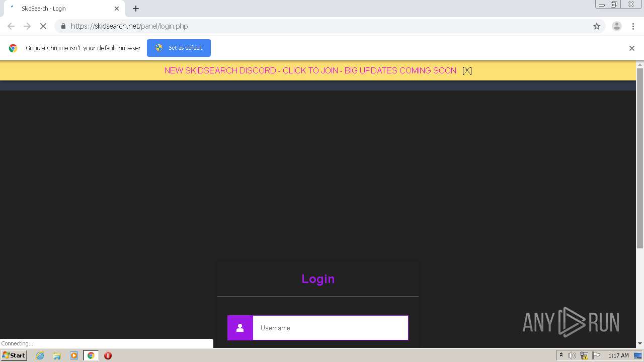
Task: Open the Chrome three-dot menu
Action: (633, 26)
